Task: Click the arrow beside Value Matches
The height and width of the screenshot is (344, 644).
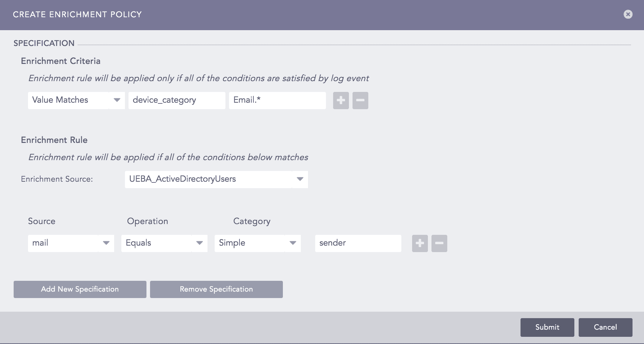Action: point(117,100)
